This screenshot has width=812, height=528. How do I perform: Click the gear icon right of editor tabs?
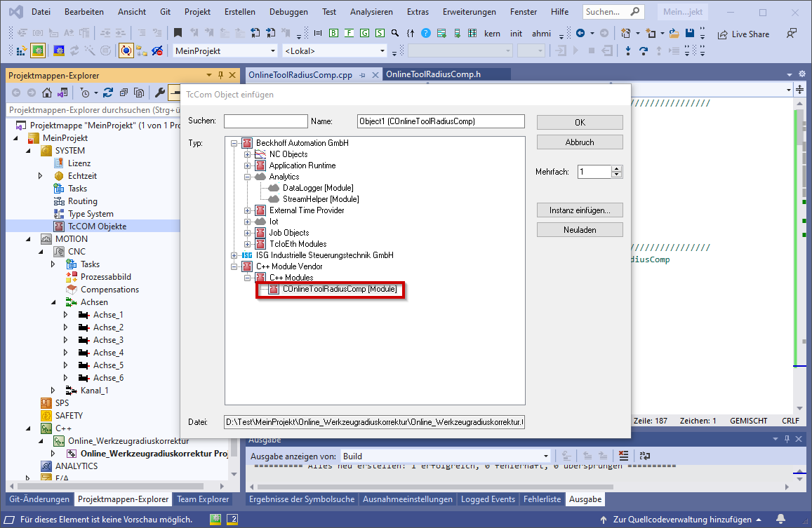pos(802,74)
